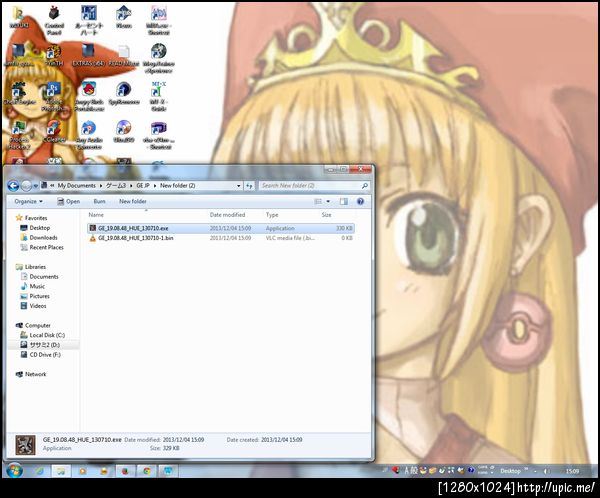Show the preview pane

coord(344,201)
